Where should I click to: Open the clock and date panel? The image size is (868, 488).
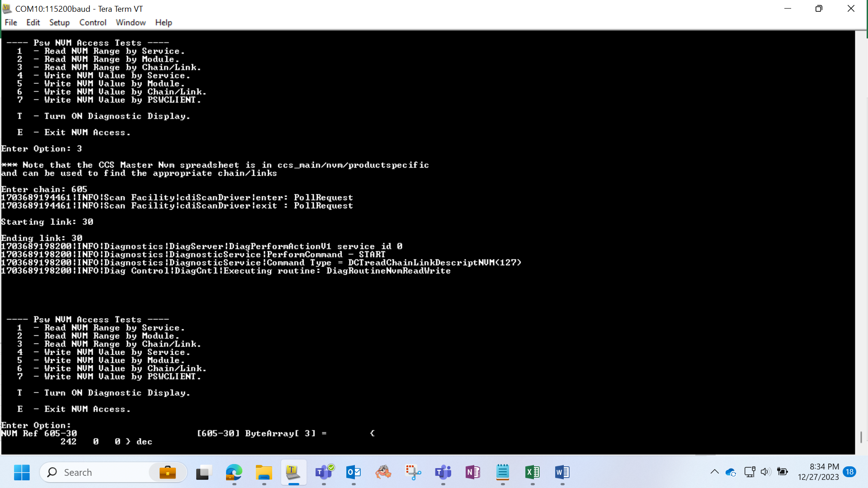(818, 472)
